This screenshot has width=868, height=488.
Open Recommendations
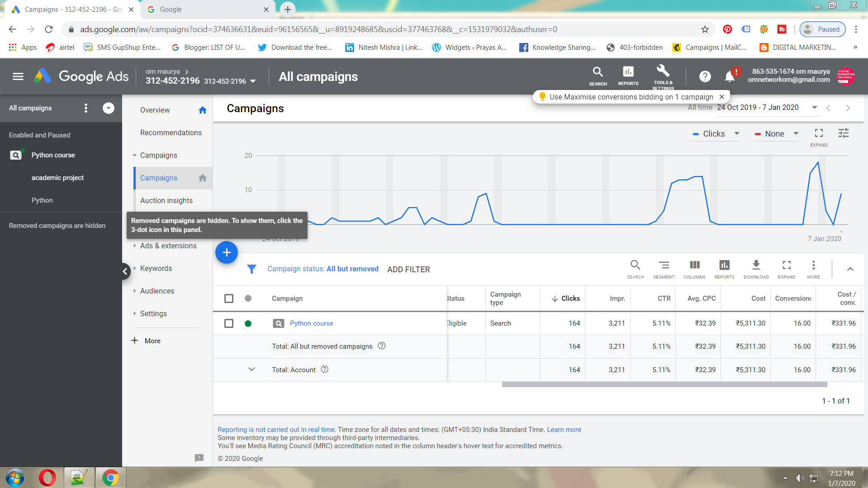point(171,133)
